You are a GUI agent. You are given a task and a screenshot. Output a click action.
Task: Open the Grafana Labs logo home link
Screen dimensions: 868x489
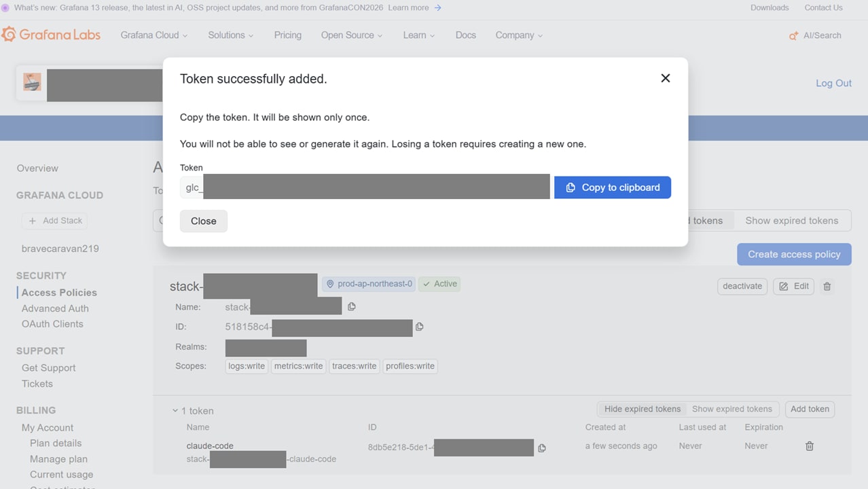click(51, 35)
